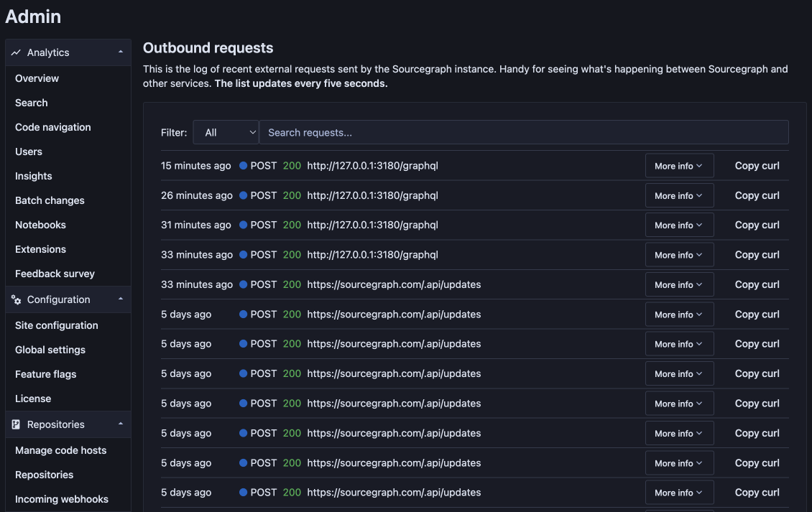
Task: Focus the Search requests input field
Action: pyautogui.click(x=524, y=133)
